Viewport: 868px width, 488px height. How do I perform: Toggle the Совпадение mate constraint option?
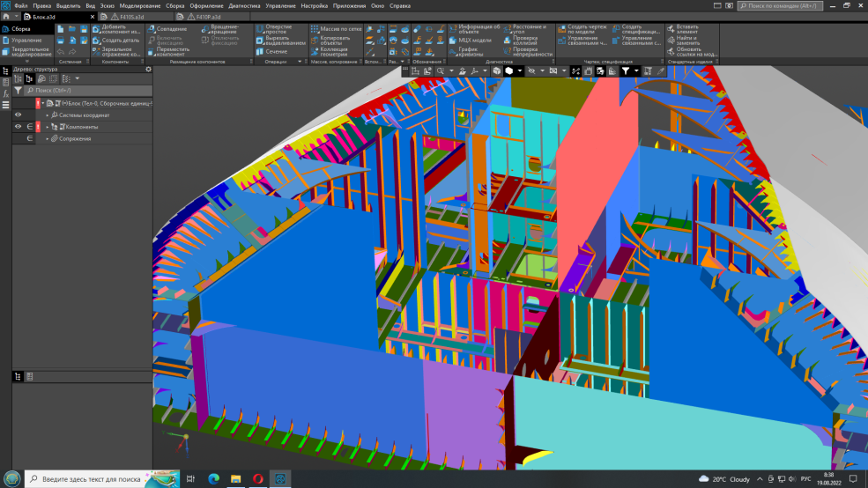point(170,29)
